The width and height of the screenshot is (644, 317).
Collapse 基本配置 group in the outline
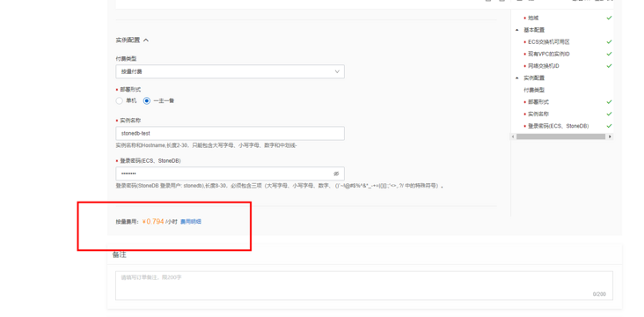tap(516, 30)
